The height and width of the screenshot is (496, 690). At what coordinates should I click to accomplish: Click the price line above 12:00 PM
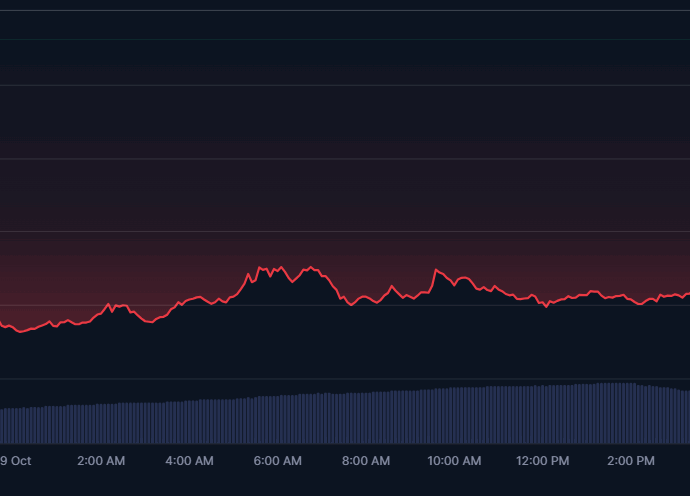[x=543, y=303]
